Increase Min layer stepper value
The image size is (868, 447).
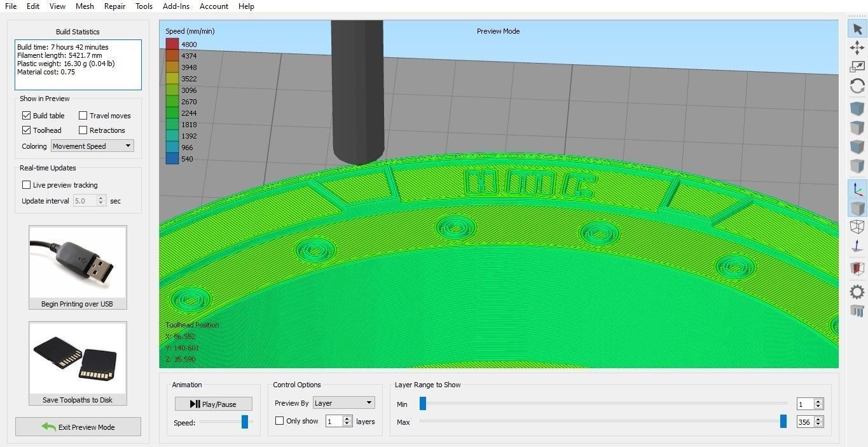[818, 401]
